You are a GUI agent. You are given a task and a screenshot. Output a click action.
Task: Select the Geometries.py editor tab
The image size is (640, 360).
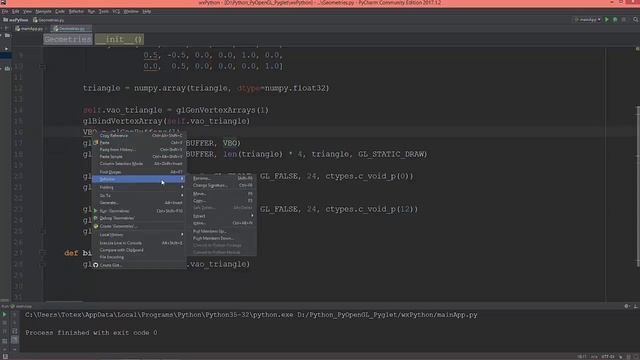coord(70,29)
